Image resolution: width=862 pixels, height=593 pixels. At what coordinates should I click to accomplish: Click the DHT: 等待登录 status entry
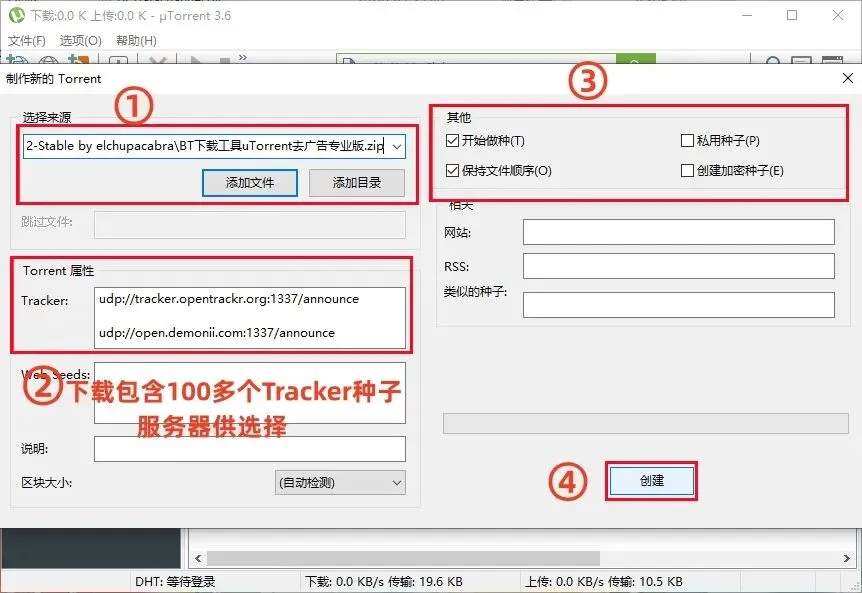[x=175, y=581]
